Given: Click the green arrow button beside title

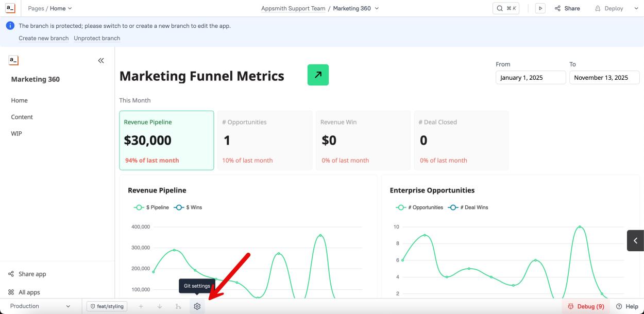Looking at the screenshot, I should 318,75.
